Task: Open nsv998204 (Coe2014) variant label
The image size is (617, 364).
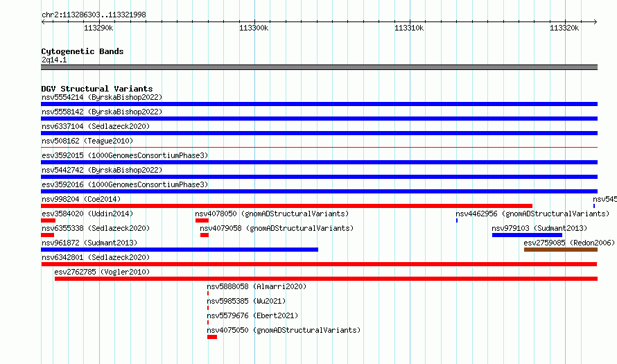Action: pyautogui.click(x=81, y=199)
